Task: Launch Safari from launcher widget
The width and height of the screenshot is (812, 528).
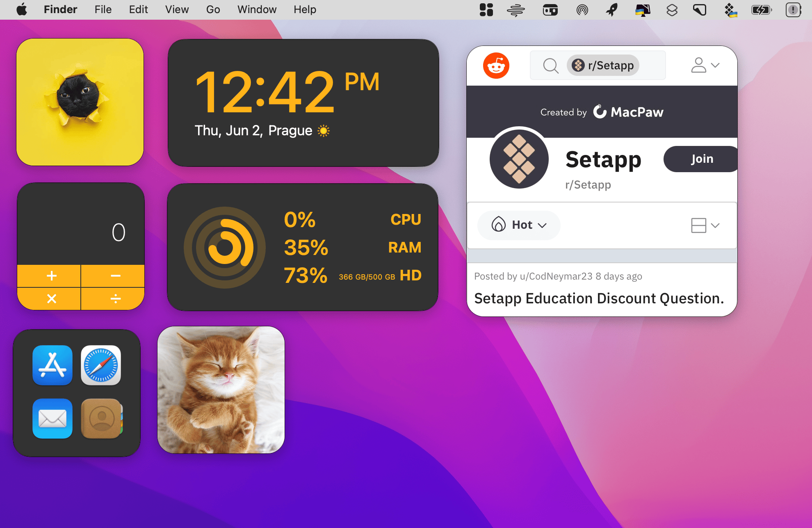Action: pos(101,365)
